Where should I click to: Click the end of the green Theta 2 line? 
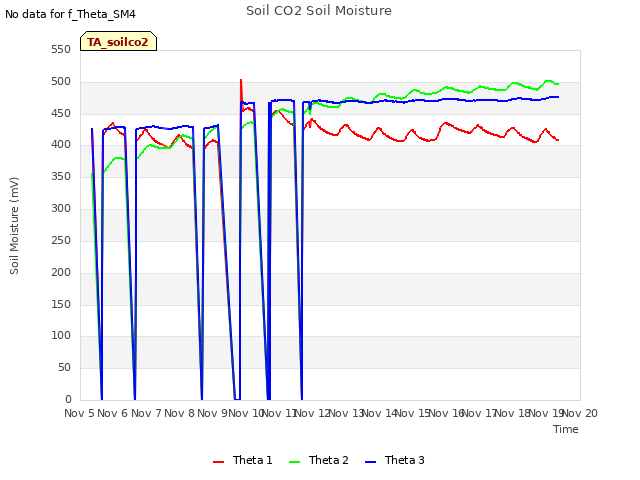click(558, 84)
